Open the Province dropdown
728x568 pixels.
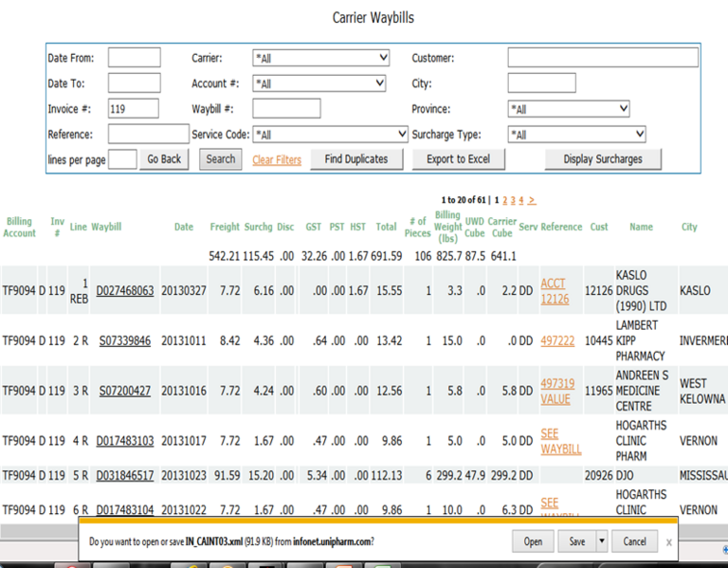tap(569, 109)
